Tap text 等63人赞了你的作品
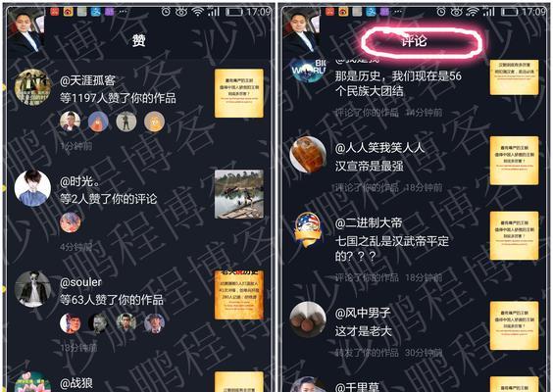The width and height of the screenshot is (553, 392). click(x=112, y=300)
